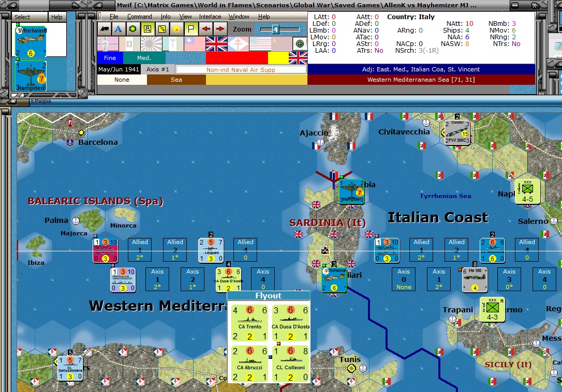Select the 4-5 corps unit near Naples
Image resolution: width=562 pixels, height=392 pixels.
point(527,192)
